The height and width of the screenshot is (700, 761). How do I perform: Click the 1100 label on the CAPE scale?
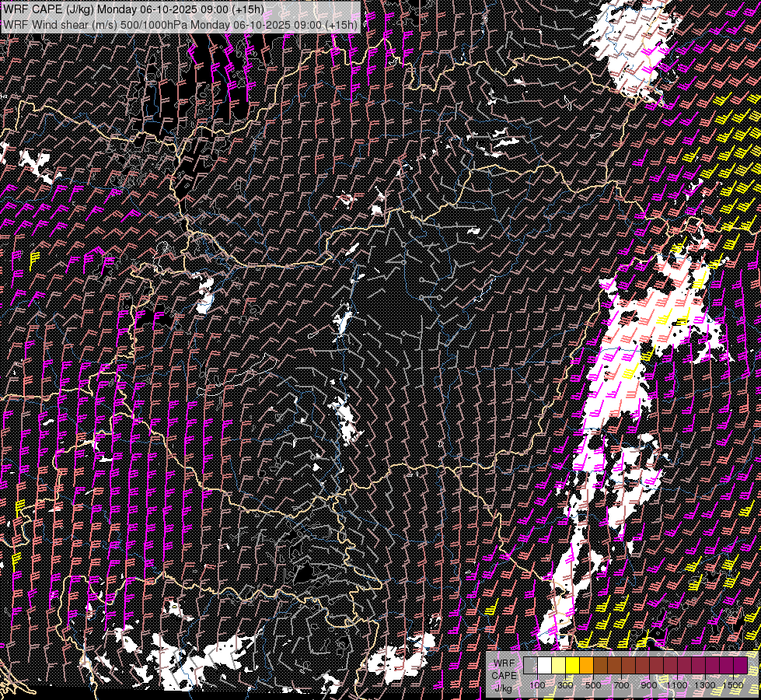[677, 685]
